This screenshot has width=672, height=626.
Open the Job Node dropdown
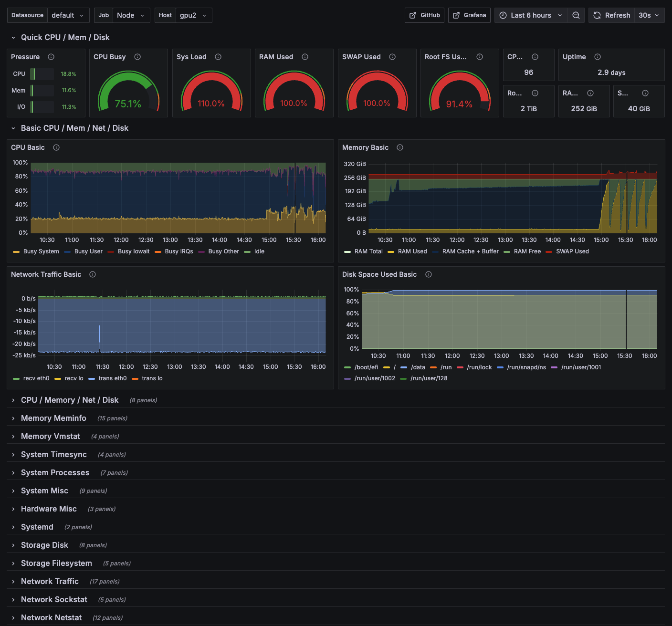pyautogui.click(x=131, y=15)
